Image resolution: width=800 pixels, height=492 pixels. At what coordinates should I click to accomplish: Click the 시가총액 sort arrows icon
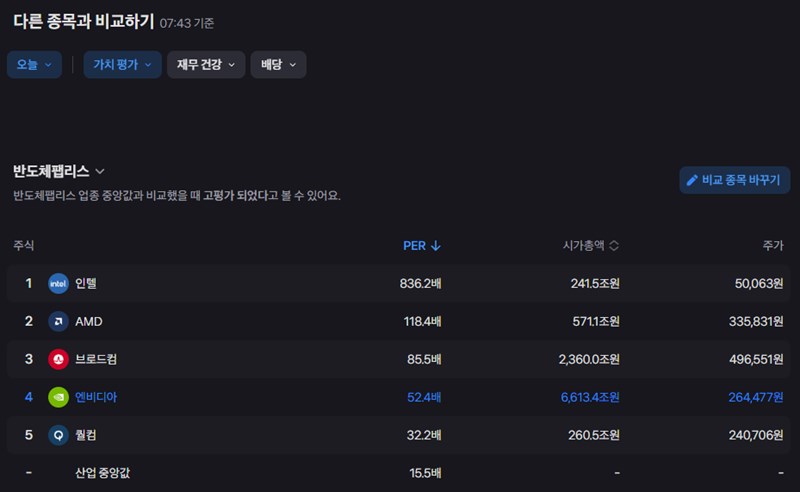(x=614, y=246)
